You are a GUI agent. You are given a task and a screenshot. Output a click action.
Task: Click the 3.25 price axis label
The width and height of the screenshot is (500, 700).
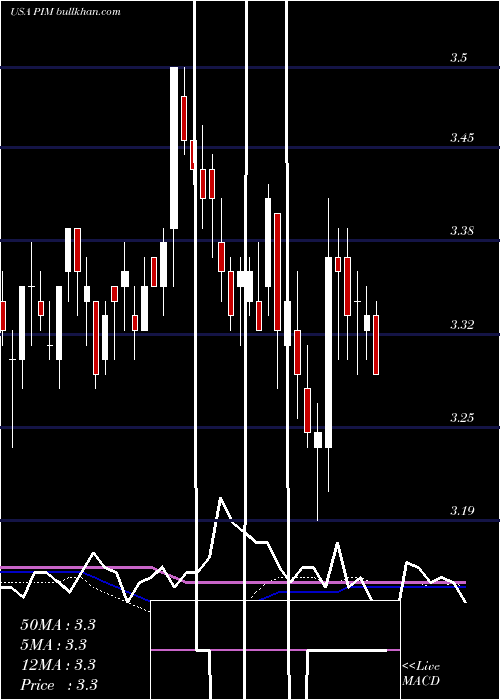click(x=462, y=418)
